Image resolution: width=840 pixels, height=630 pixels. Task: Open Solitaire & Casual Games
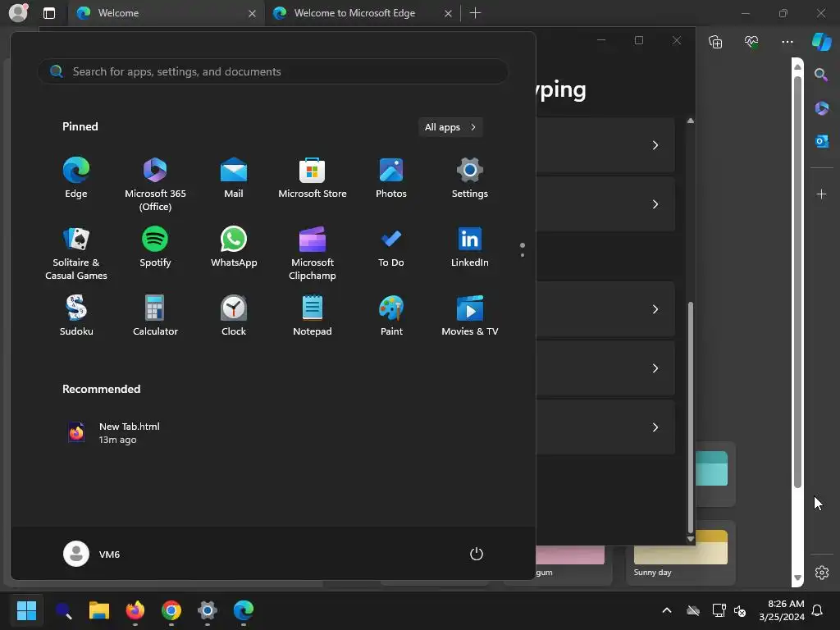click(76, 253)
